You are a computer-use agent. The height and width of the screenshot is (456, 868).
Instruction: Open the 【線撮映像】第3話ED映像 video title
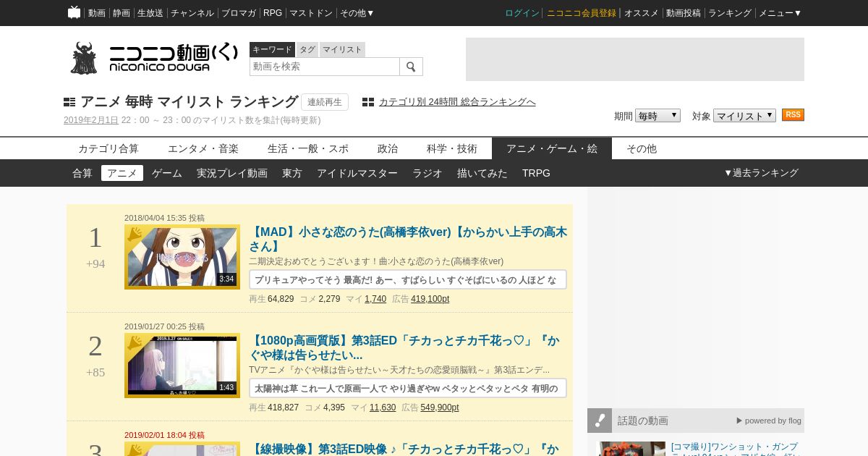coord(404,449)
